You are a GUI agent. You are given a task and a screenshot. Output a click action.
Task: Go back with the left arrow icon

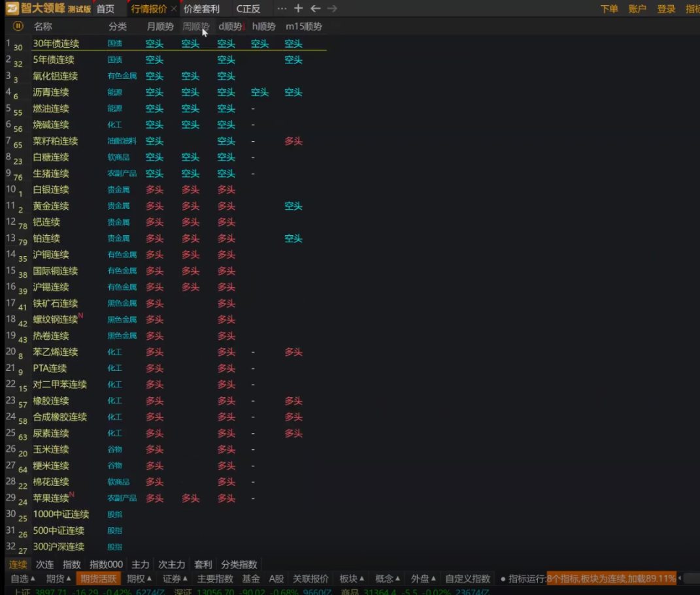pos(315,8)
